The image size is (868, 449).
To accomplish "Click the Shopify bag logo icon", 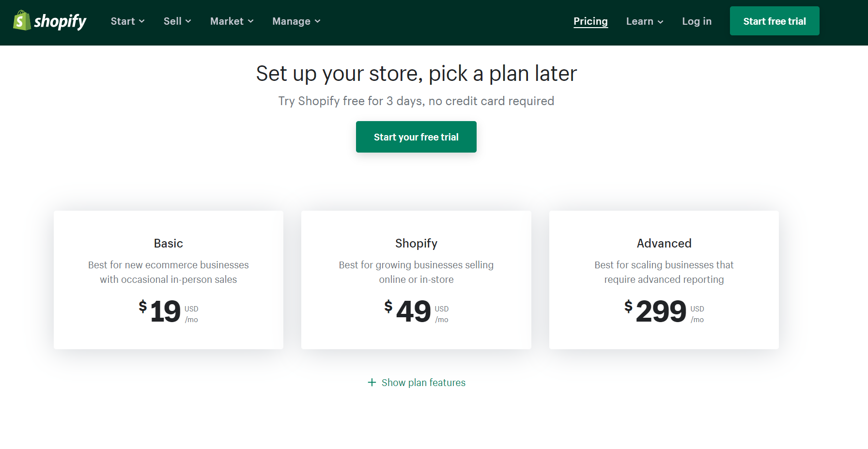I will click(x=22, y=21).
